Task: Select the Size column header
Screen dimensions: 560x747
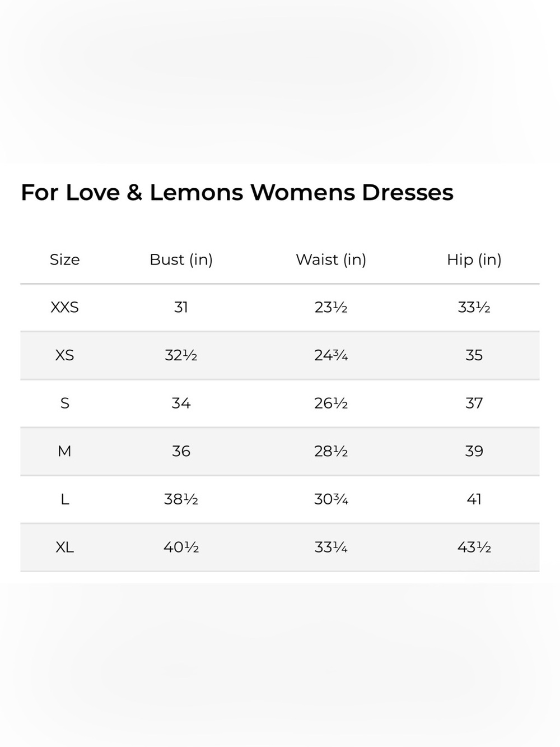Action: pos(64,259)
